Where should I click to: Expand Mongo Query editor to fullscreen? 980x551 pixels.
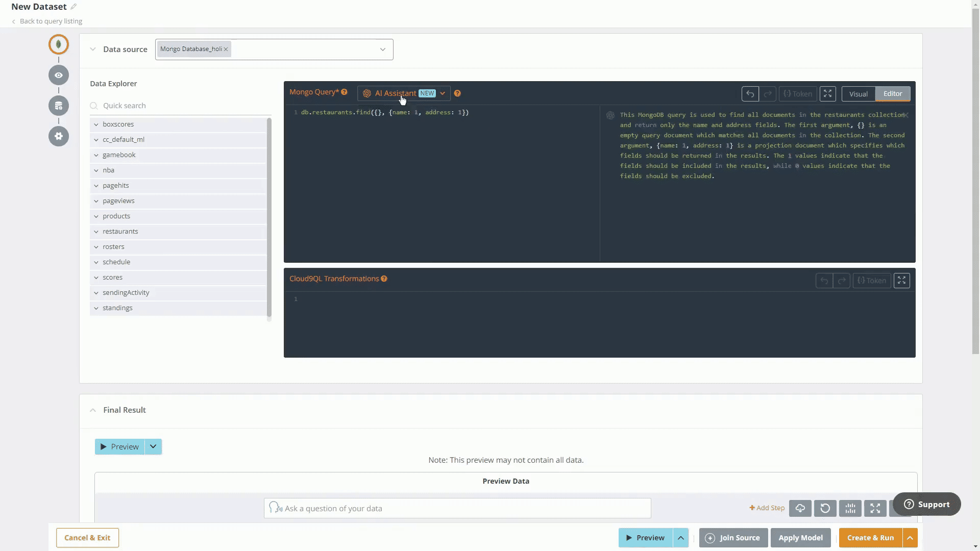[827, 94]
